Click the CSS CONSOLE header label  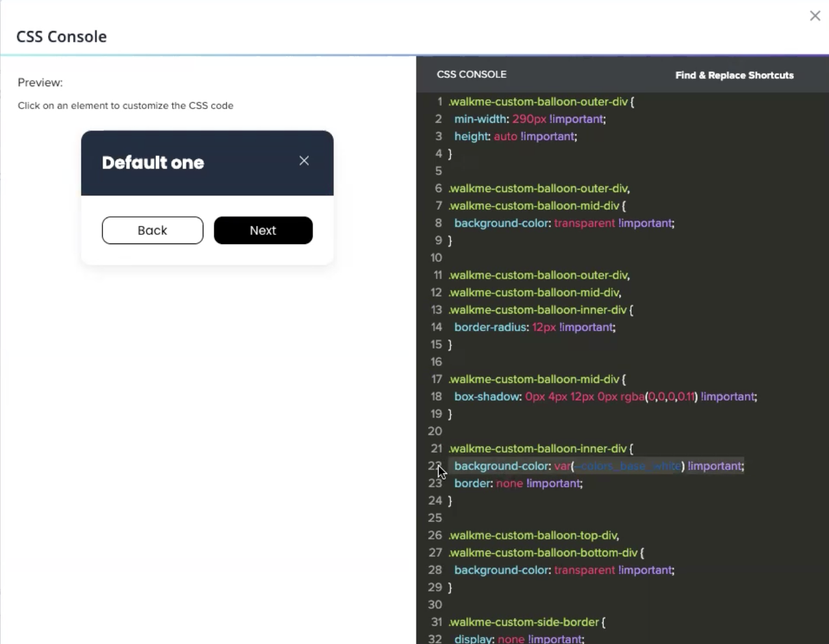click(471, 75)
